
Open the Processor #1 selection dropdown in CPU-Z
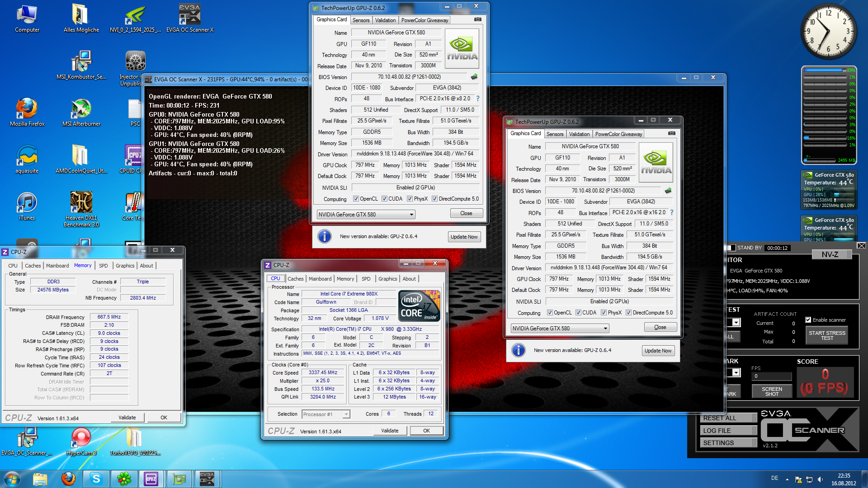(x=346, y=414)
